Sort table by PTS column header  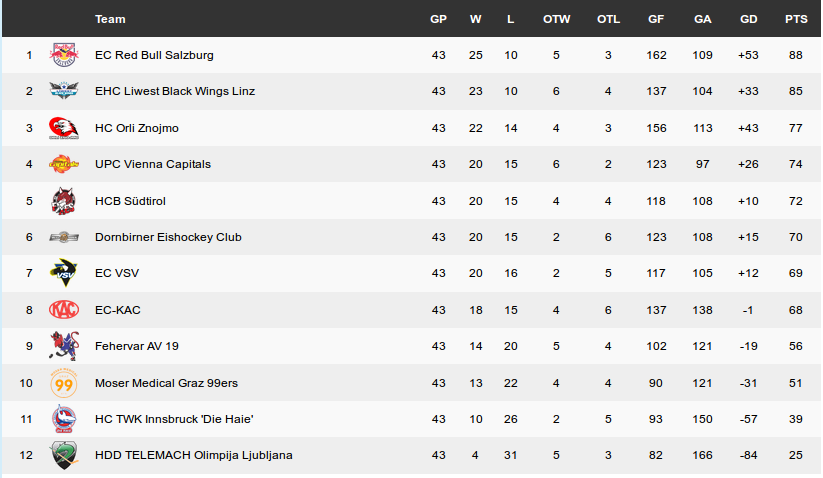[x=796, y=19]
